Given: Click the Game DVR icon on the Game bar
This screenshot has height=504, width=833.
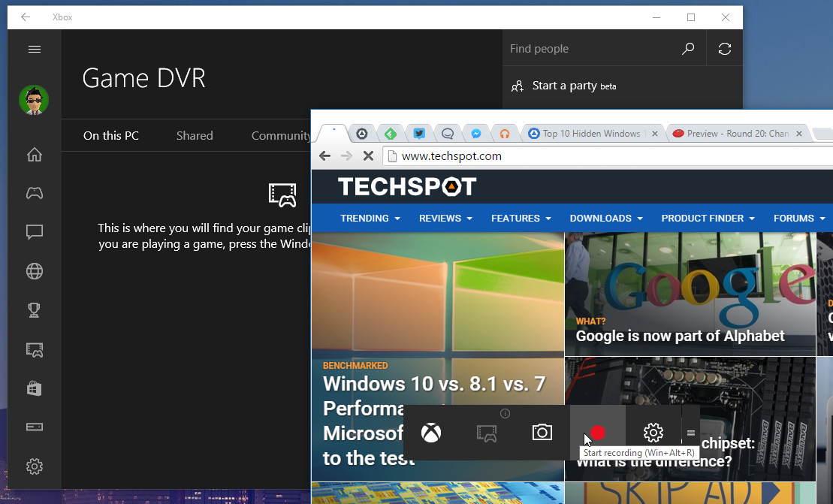Looking at the screenshot, I should point(487,433).
